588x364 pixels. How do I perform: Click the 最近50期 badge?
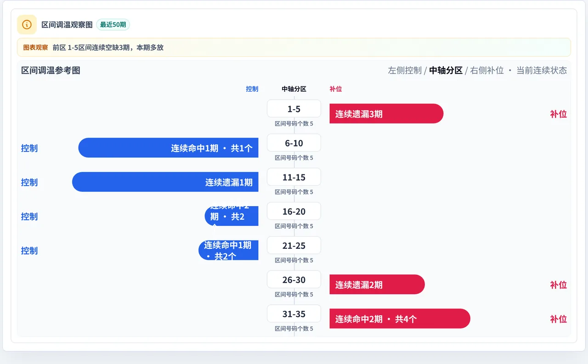(x=113, y=24)
